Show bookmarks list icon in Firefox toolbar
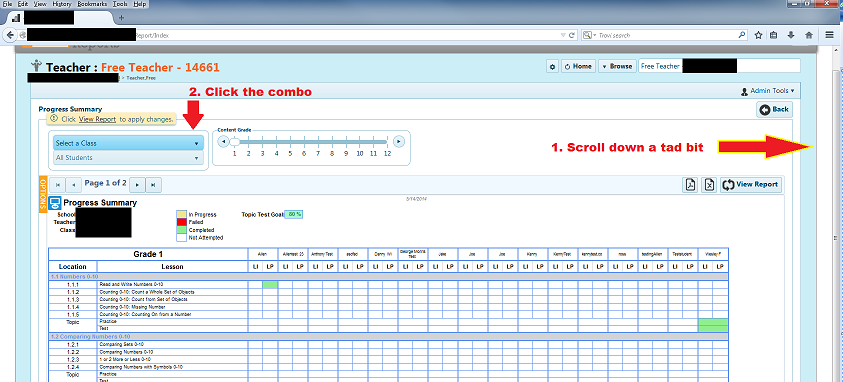This screenshot has height=382, width=843. click(774, 35)
